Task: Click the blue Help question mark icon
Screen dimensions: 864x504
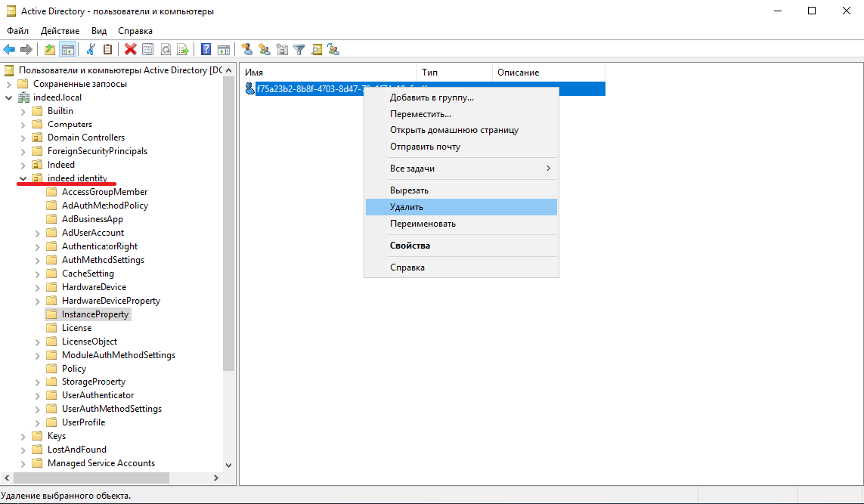Action: [206, 49]
